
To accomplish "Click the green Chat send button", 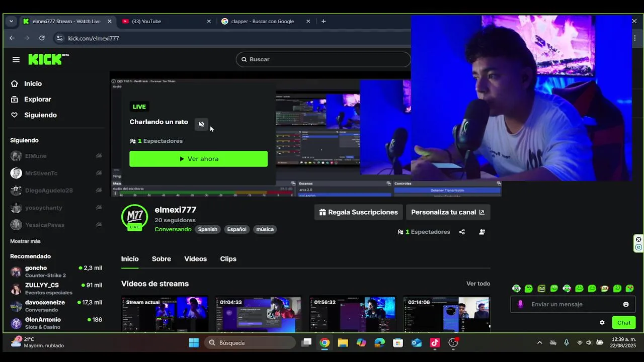I will (x=624, y=323).
